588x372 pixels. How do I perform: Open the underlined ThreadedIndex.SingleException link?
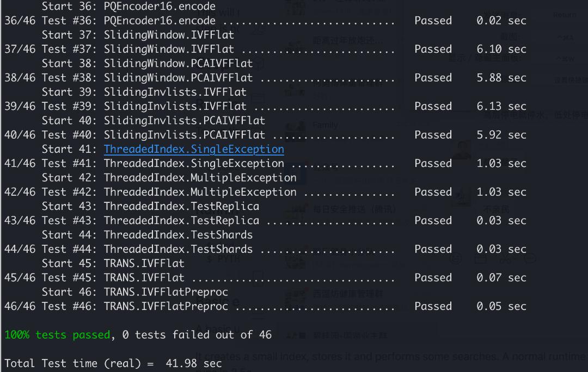pos(194,149)
